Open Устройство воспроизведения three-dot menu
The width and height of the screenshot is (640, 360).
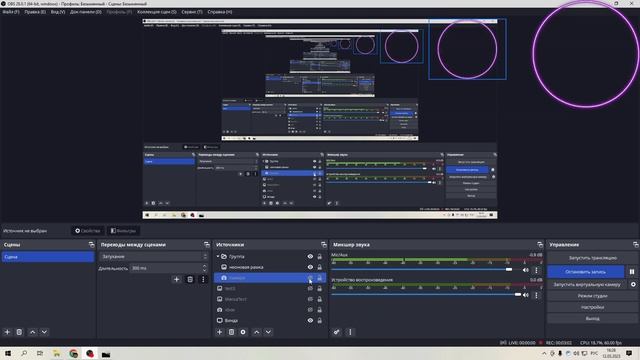536,295
